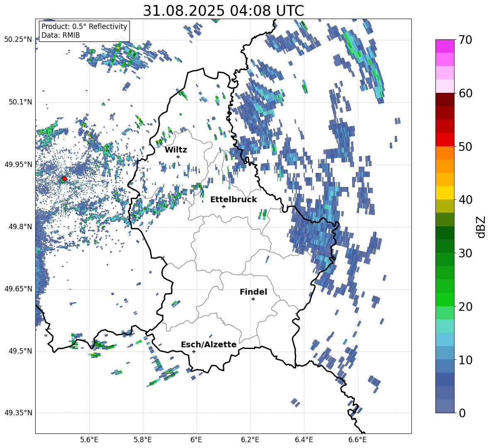Click the 70 tick on the colorbar
This screenshot has width=491, height=448.
click(465, 40)
